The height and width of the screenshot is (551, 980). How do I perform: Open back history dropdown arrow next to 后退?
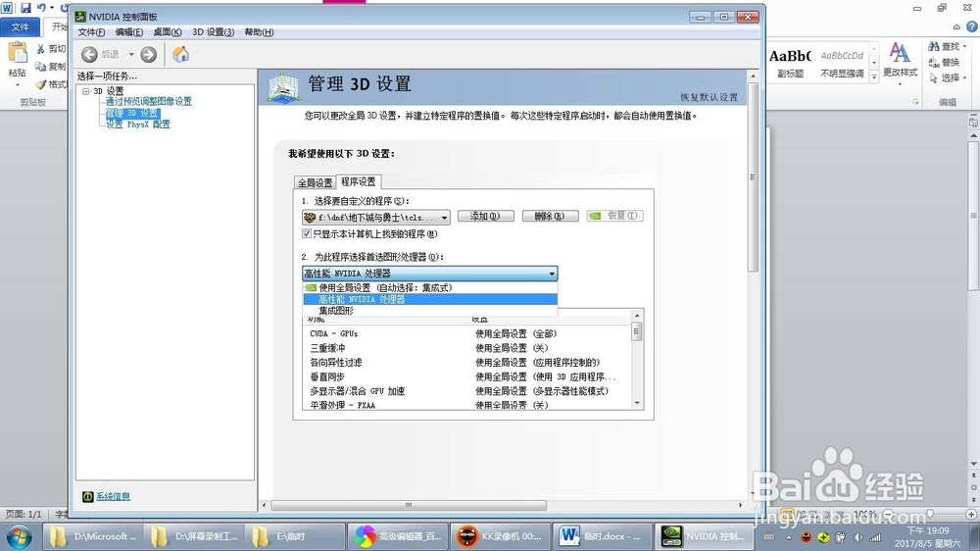pyautogui.click(x=131, y=55)
